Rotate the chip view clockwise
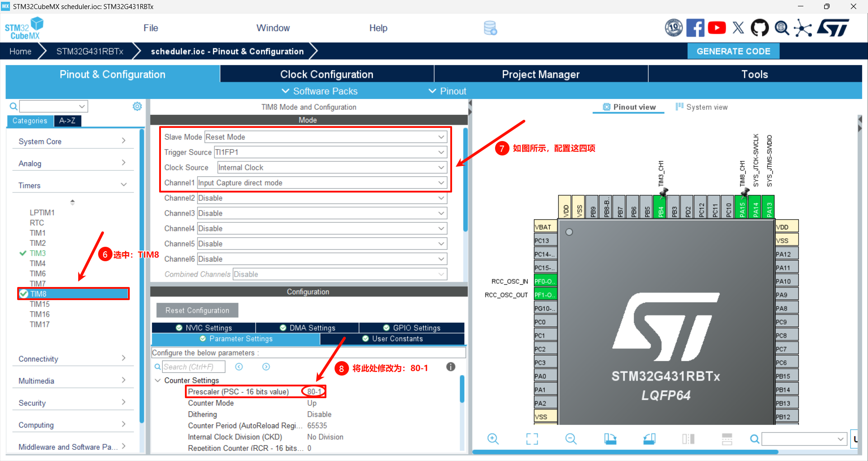This screenshot has width=868, height=461. [610, 439]
